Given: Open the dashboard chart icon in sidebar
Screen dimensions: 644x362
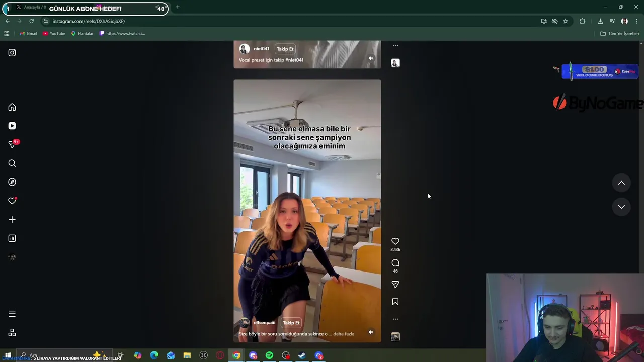Looking at the screenshot, I should pos(12,238).
